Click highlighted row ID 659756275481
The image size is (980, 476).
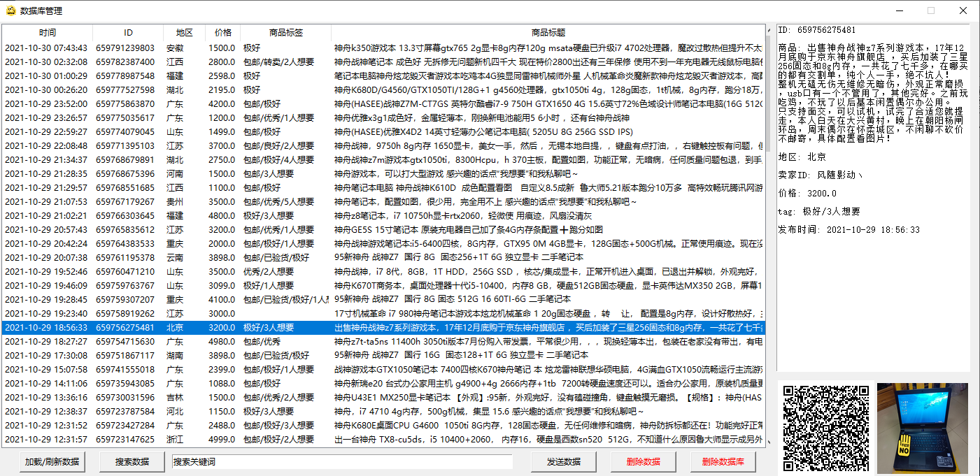pyautogui.click(x=383, y=328)
